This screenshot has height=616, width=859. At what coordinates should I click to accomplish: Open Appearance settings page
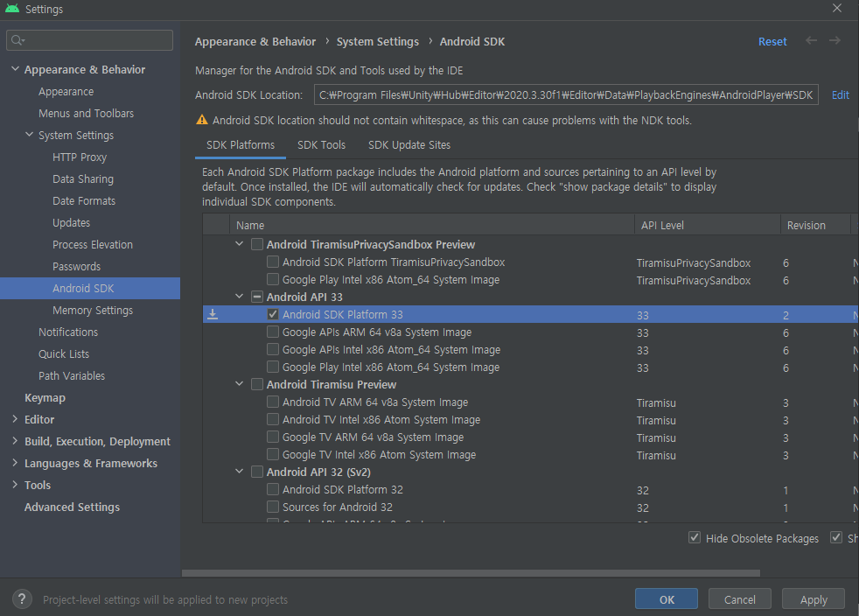(66, 92)
